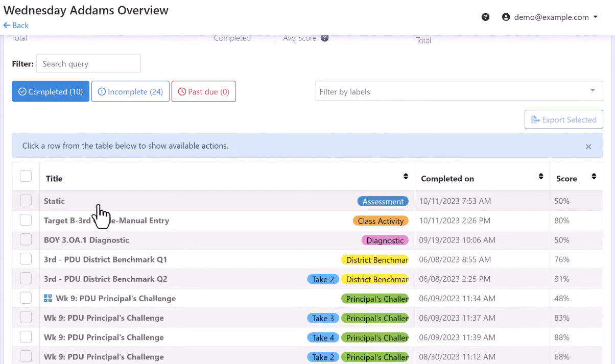Select the Static assignment row title

(54, 201)
